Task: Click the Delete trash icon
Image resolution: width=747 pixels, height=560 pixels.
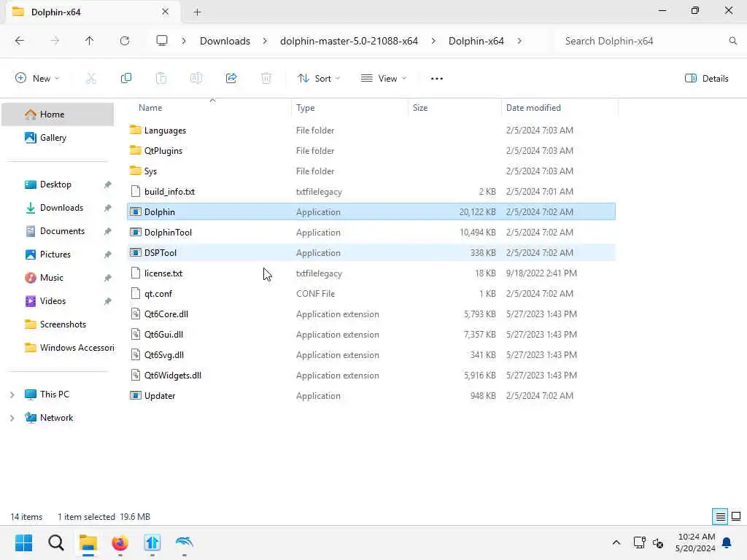Action: (x=266, y=79)
